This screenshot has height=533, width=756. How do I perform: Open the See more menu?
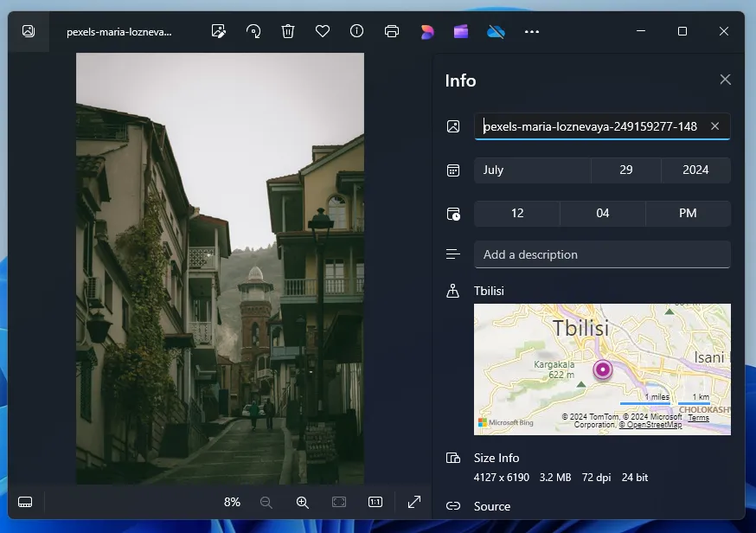[x=531, y=31]
